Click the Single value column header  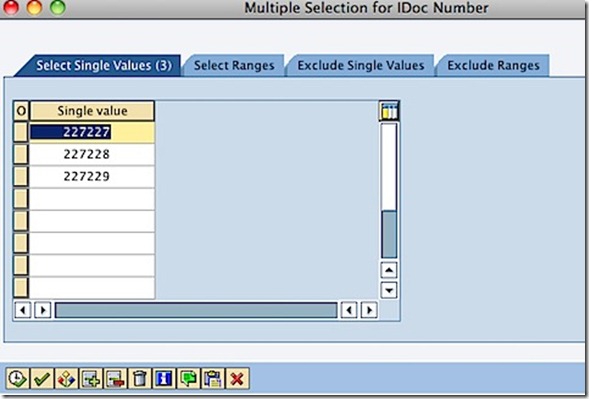(92, 111)
